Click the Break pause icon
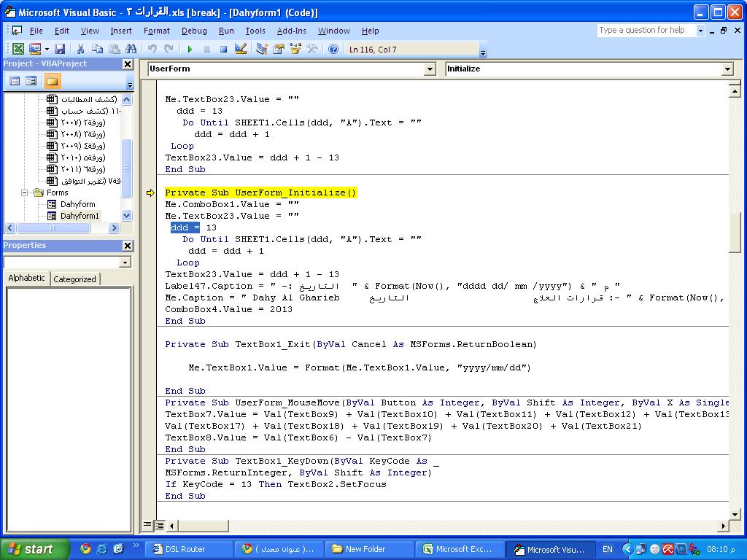This screenshot has height=560, width=747. (x=206, y=49)
